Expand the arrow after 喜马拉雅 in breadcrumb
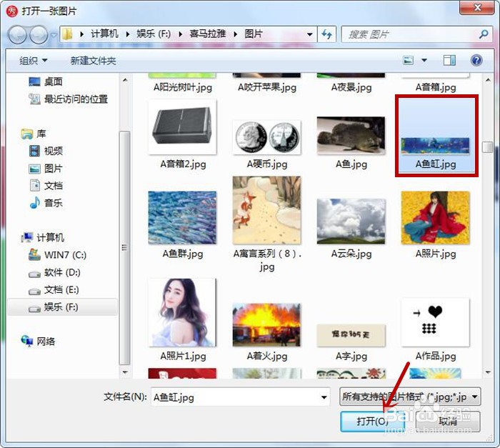This screenshot has height=448, width=500. (x=236, y=34)
